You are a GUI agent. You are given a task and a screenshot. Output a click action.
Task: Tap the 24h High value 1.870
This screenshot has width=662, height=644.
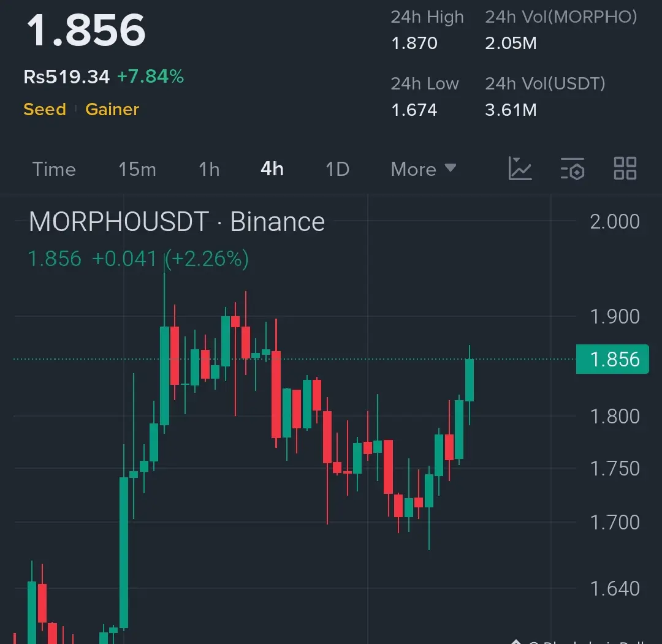click(414, 43)
